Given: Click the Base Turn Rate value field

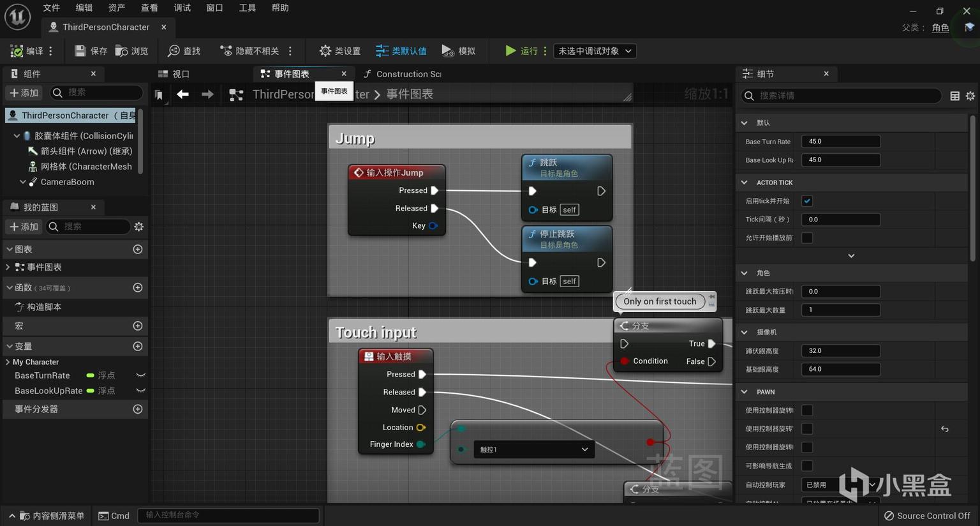Looking at the screenshot, I should pyautogui.click(x=840, y=142).
